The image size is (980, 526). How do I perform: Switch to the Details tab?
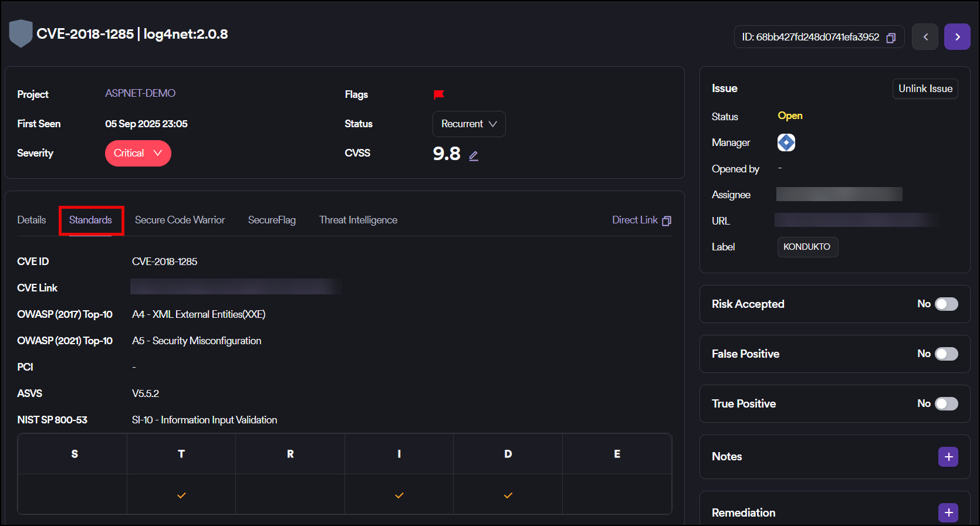point(32,220)
